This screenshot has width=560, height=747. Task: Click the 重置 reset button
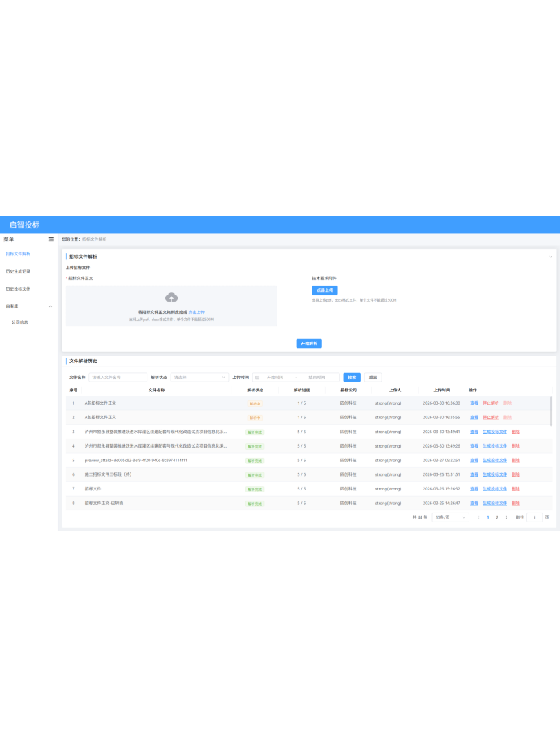point(373,378)
